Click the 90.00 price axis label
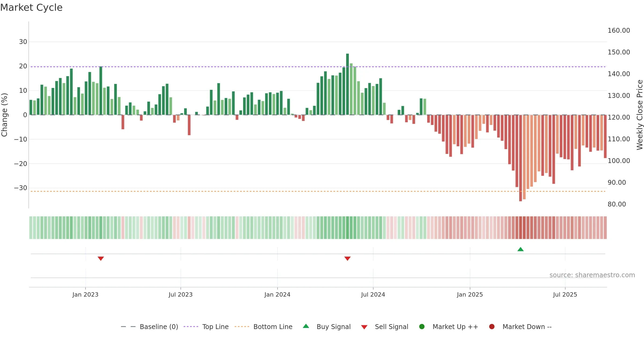This screenshot has width=644, height=362. pyautogui.click(x=617, y=182)
